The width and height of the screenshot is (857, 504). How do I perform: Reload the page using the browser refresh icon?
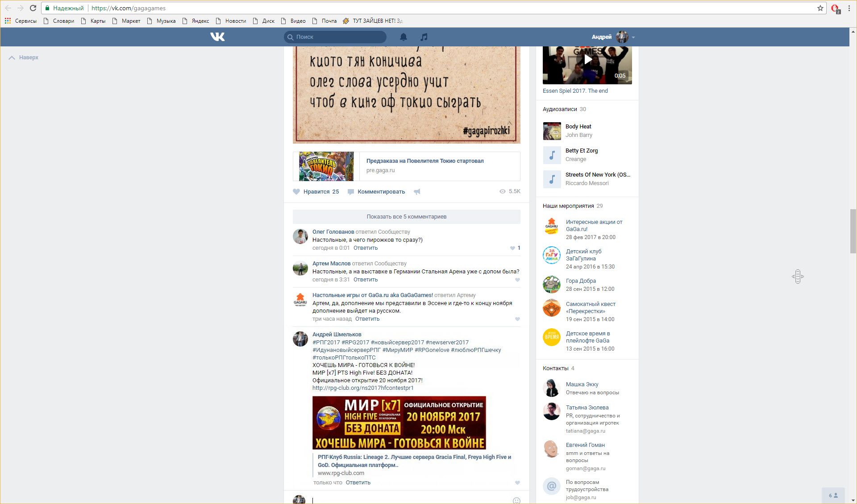click(x=33, y=8)
